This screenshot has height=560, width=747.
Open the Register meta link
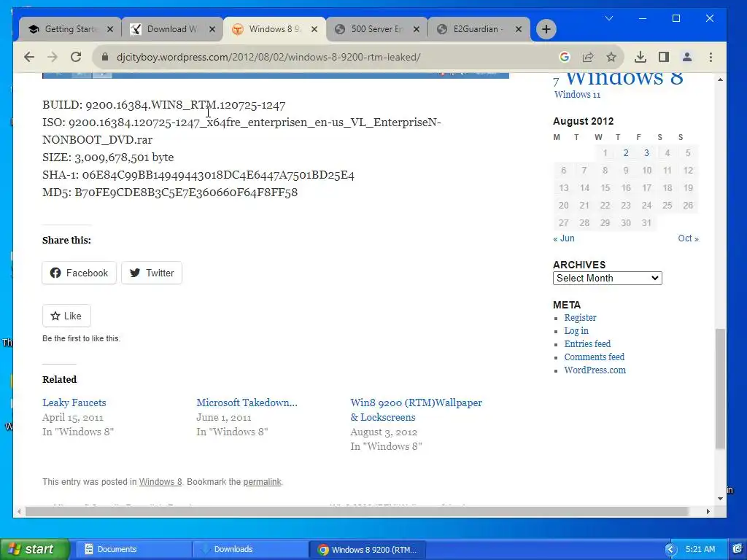click(x=580, y=318)
